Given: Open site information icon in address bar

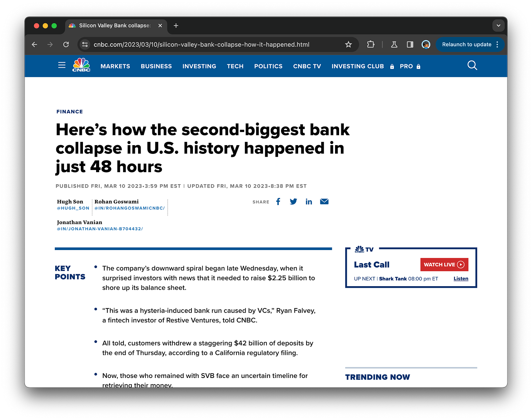Looking at the screenshot, I should (85, 45).
